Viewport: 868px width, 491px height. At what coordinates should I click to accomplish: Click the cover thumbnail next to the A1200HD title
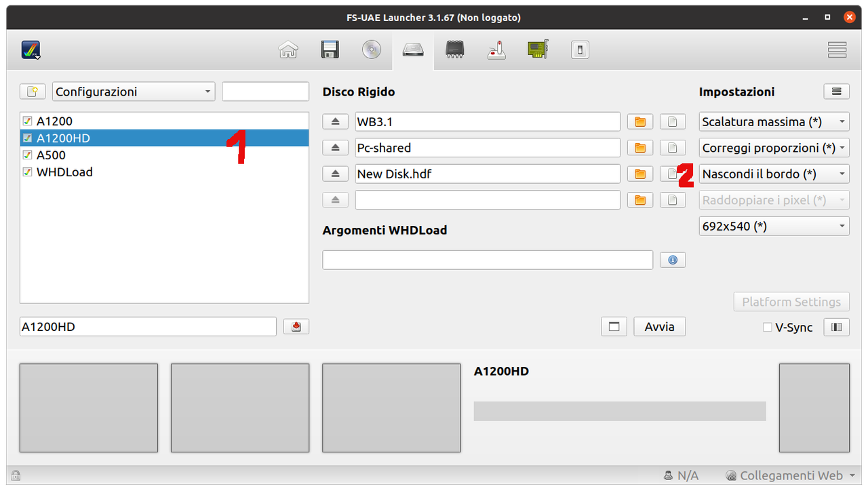click(x=814, y=408)
